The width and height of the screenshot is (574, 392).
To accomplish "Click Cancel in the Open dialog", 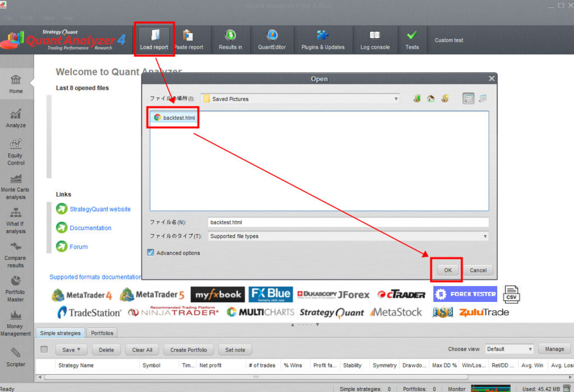I will [478, 270].
